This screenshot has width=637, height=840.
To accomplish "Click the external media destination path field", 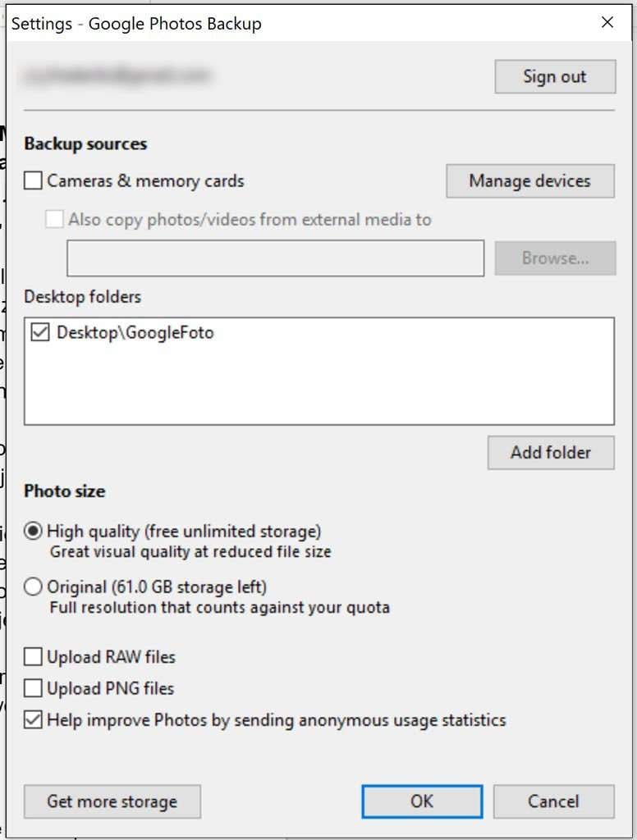I will pos(275,258).
